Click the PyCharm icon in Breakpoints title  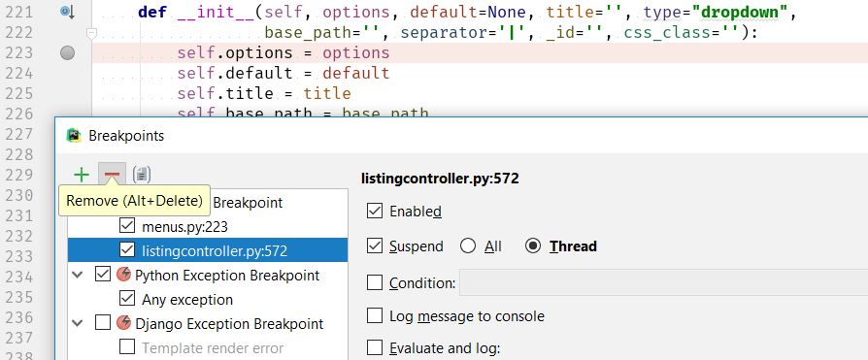(x=74, y=136)
